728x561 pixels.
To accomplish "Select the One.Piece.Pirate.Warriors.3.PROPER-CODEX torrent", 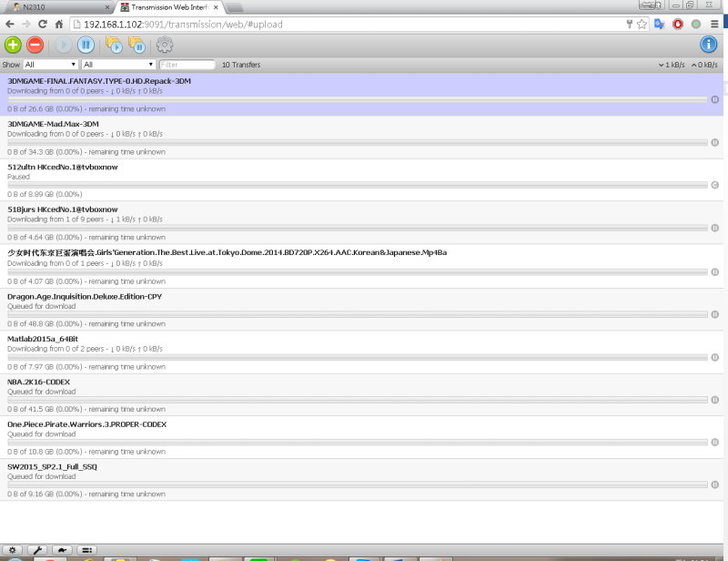I will pos(361,437).
